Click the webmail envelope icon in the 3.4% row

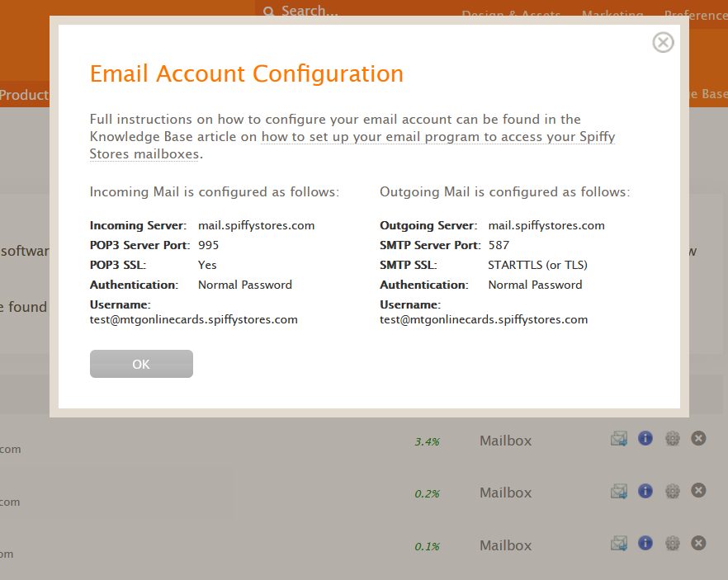(x=619, y=438)
